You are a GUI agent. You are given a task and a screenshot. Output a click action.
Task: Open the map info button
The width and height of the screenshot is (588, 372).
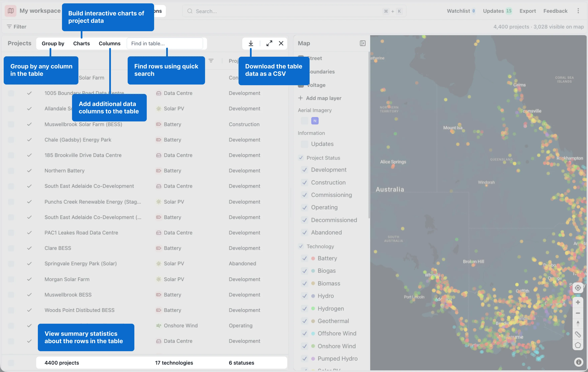coord(578,362)
